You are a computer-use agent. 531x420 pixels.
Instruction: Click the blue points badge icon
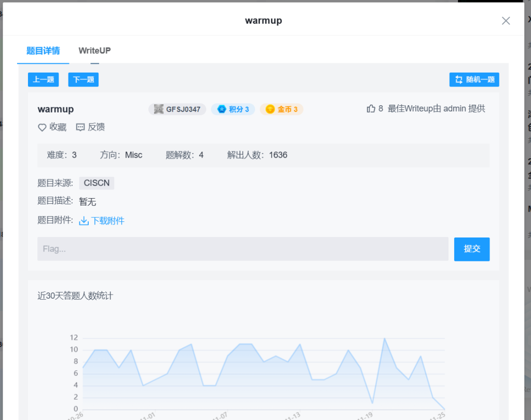pos(221,109)
